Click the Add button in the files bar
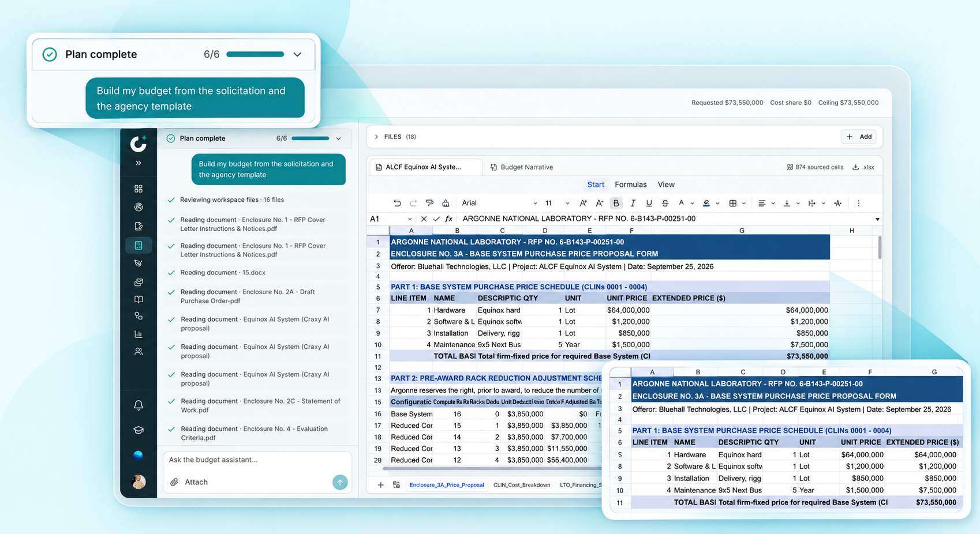980x534 pixels. click(859, 137)
